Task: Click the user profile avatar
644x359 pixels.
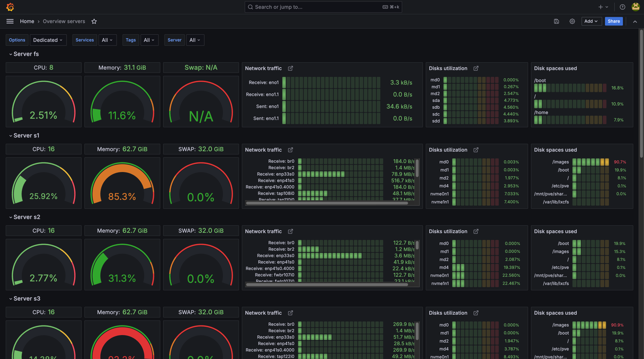Action: (636, 7)
